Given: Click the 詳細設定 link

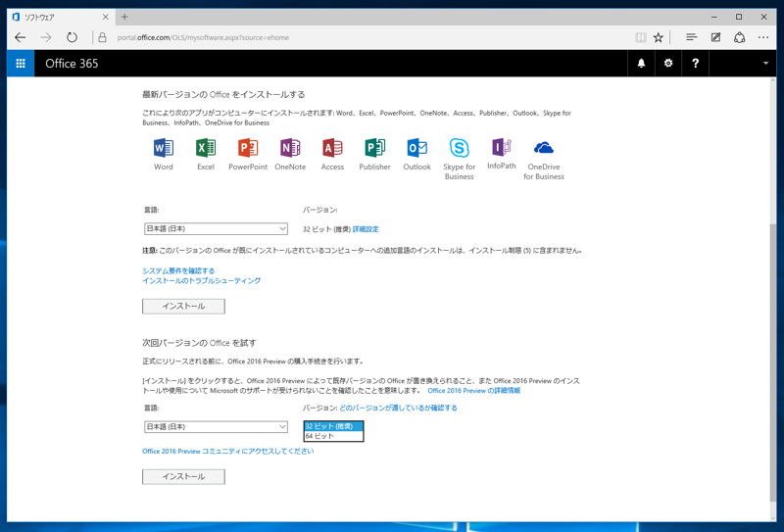Looking at the screenshot, I should click(366, 229).
